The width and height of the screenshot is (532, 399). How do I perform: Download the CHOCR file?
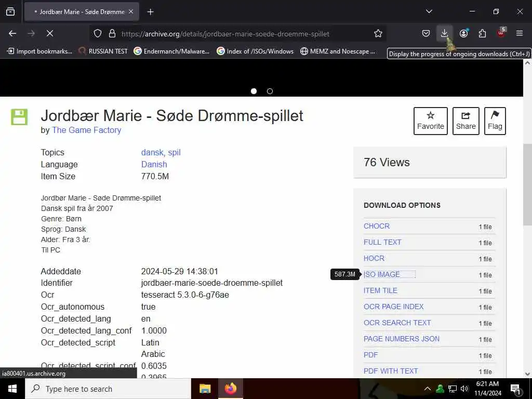pos(377,226)
